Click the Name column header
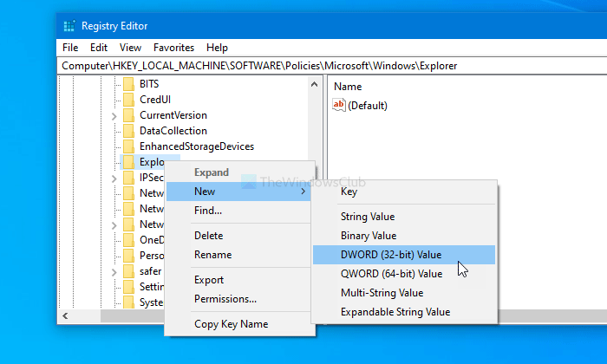 348,87
